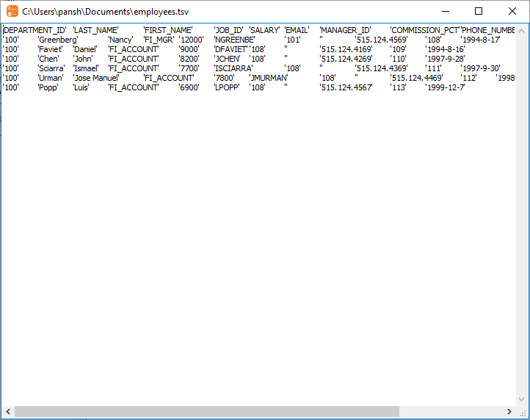The width and height of the screenshot is (530, 420).
Task: Click the 'DFAVIET' email value
Action: point(230,49)
